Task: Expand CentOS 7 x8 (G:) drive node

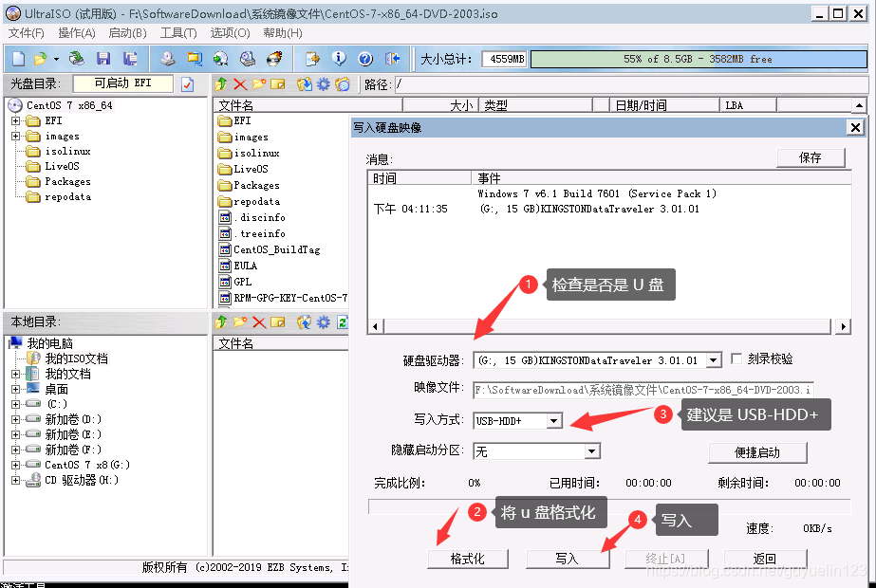Action: [x=15, y=465]
